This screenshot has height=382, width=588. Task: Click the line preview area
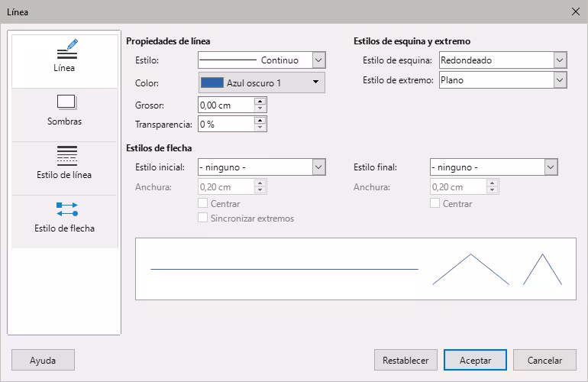(356, 269)
